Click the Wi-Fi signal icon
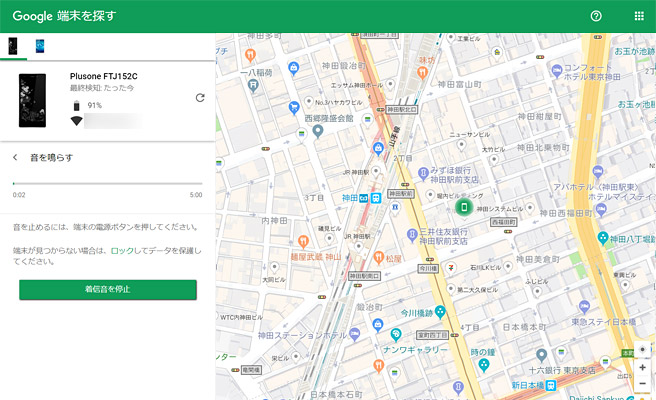Image resolution: width=656 pixels, height=400 pixels. click(x=76, y=121)
